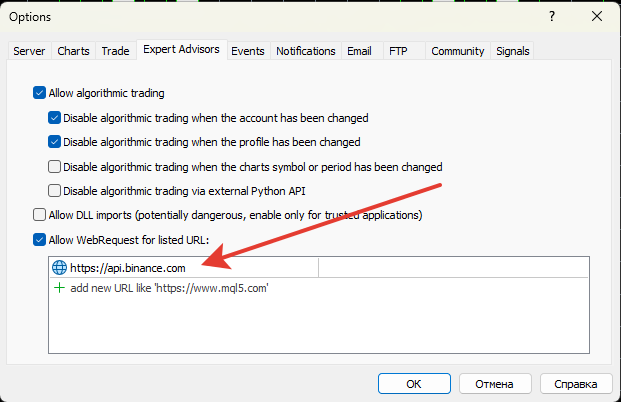
Task: Go to the Events tab
Action: tap(248, 51)
